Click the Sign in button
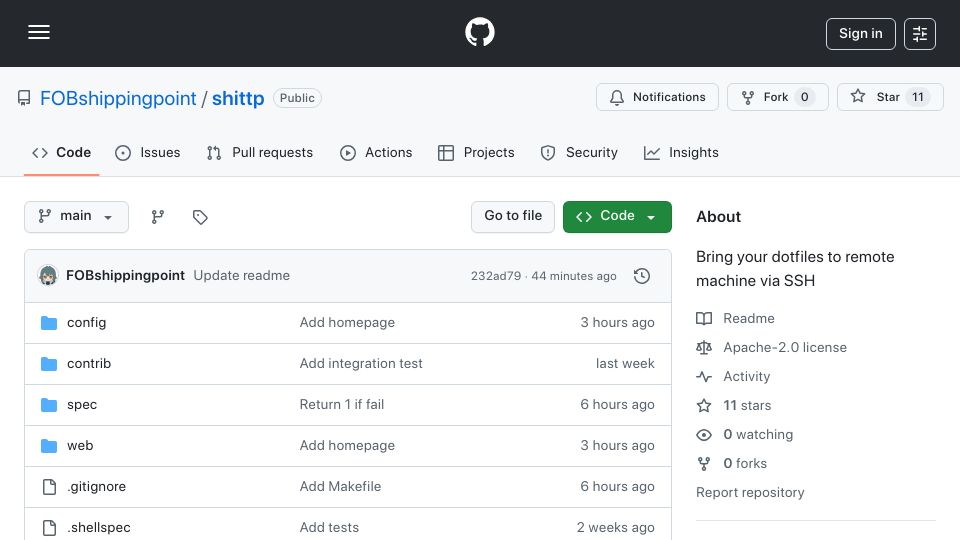This screenshot has width=960, height=540. [860, 34]
